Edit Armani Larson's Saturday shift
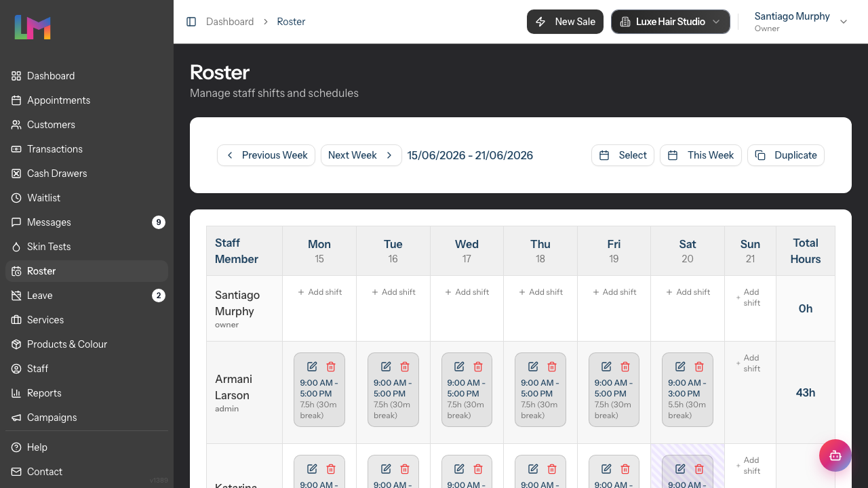Screen dimensions: 868x488 click(x=680, y=367)
